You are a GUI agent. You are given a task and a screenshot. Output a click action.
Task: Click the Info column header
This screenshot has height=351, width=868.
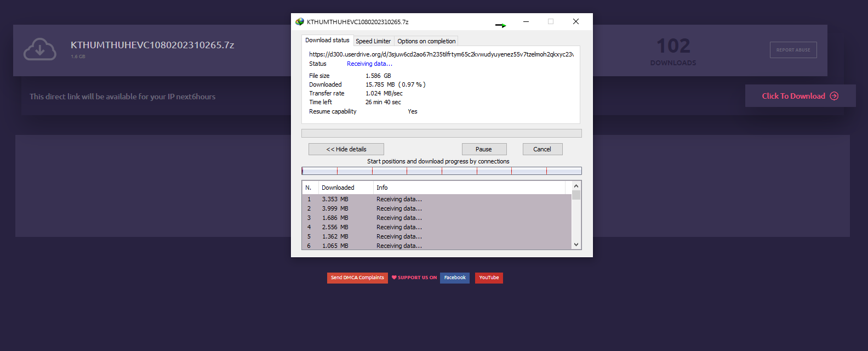pos(469,188)
